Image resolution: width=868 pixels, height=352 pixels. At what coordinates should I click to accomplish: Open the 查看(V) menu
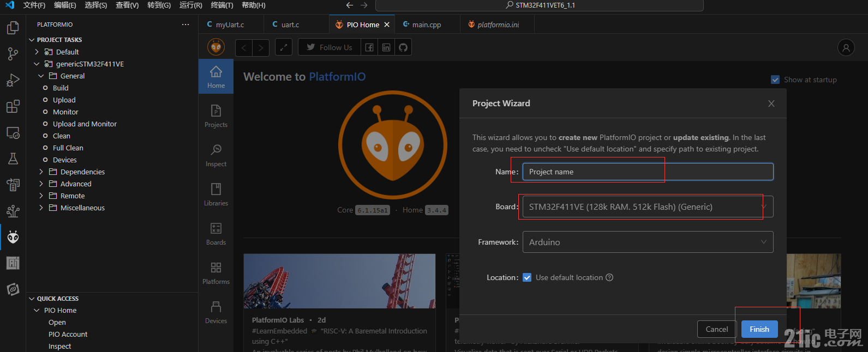[127, 5]
